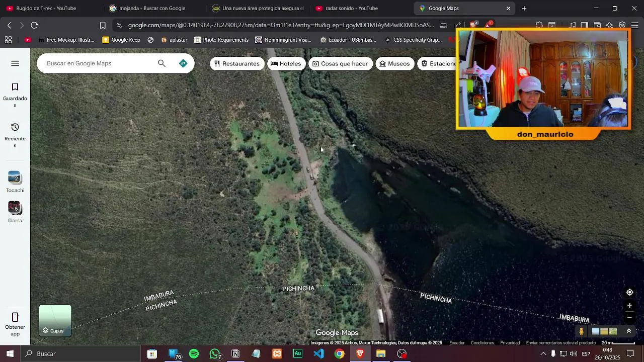Open the volume control in system tray
Screen dimensions: 644x362
[574, 354]
